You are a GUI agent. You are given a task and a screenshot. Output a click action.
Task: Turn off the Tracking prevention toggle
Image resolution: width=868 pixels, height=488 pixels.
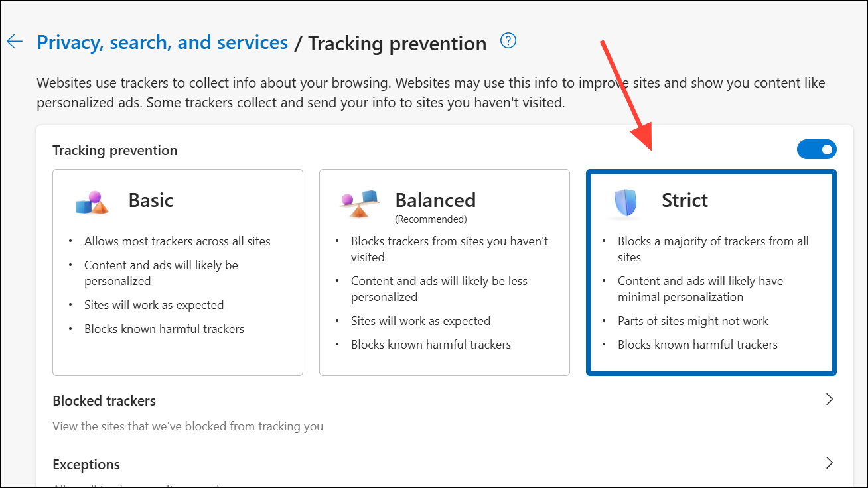click(817, 150)
